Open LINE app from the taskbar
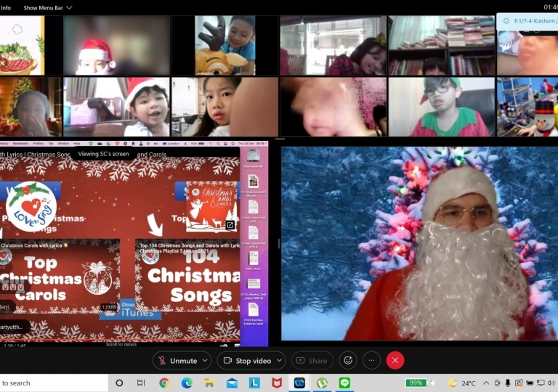The height and width of the screenshot is (392, 558). (x=344, y=383)
